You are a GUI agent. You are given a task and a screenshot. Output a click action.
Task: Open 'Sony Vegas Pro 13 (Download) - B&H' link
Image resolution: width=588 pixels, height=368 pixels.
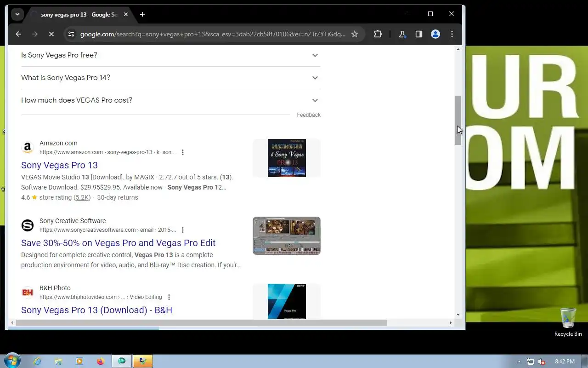96,310
